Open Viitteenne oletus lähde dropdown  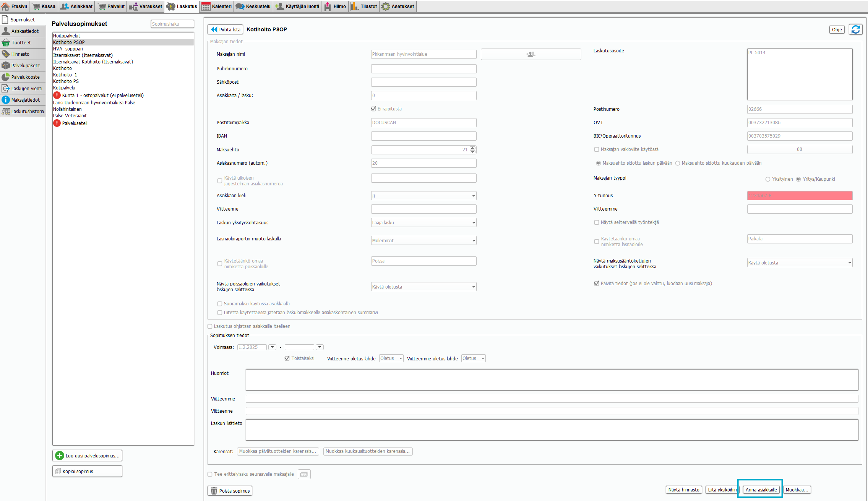[x=391, y=358]
